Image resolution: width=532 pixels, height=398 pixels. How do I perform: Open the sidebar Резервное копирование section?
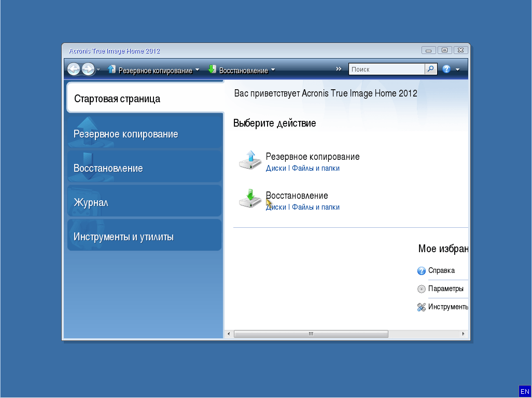(145, 132)
